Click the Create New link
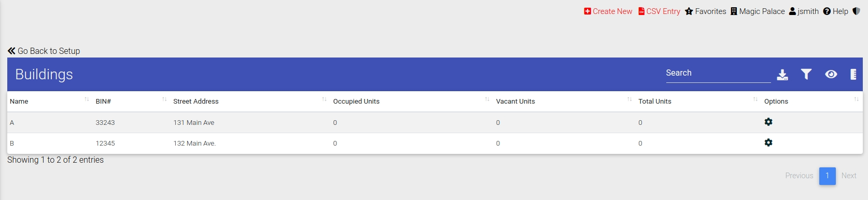 coord(608,11)
